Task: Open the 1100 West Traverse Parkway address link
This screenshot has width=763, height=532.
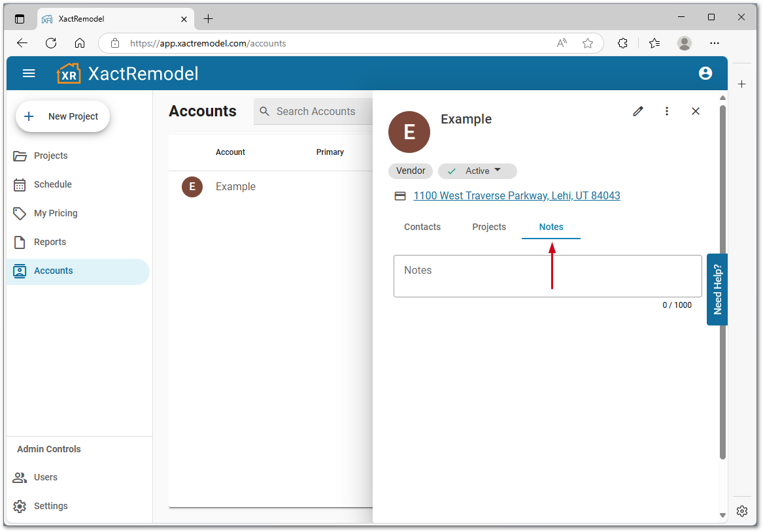Action: [517, 195]
